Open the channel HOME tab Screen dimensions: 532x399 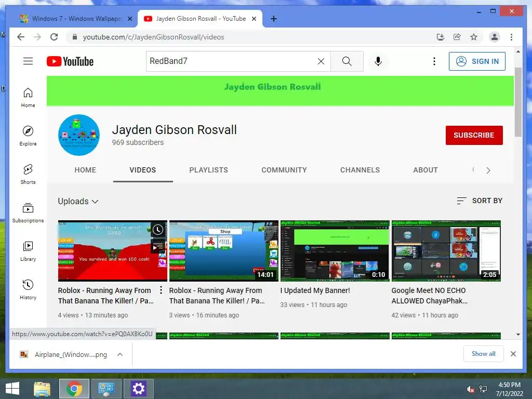[85, 170]
